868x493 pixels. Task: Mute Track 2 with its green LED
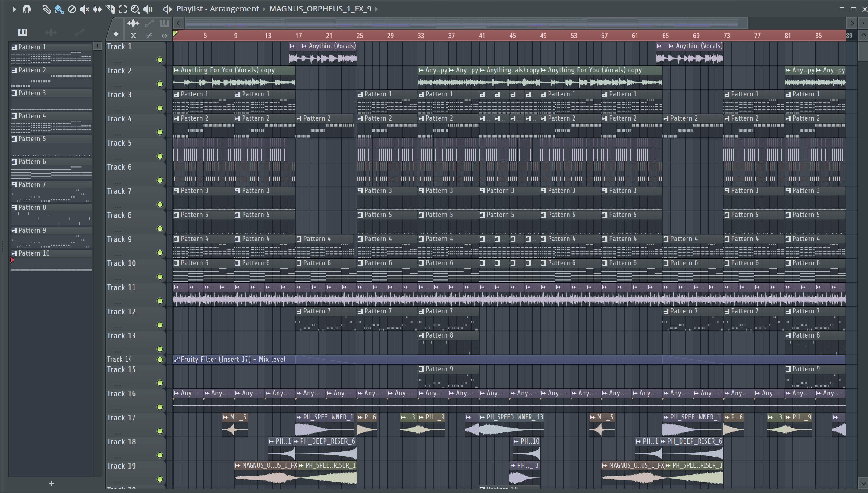160,84
